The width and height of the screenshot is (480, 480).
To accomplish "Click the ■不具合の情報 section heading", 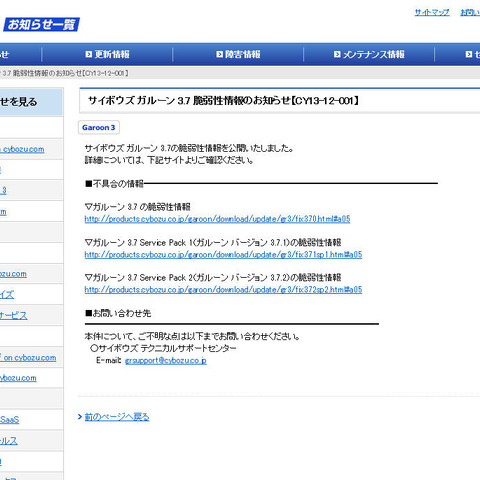I will [114, 184].
